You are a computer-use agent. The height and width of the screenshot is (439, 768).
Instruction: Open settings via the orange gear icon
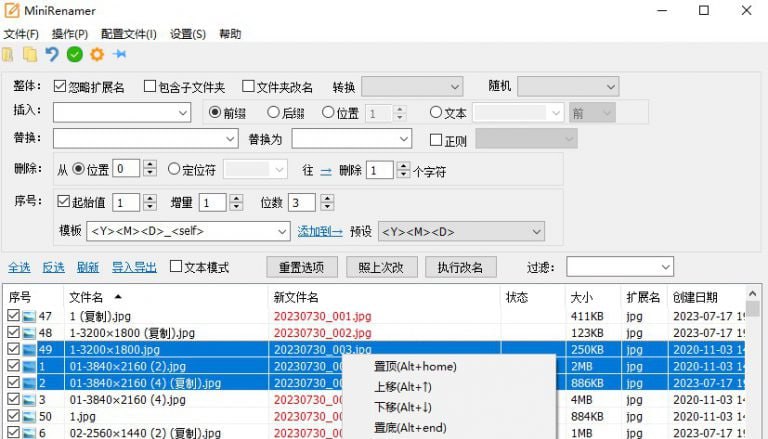tap(97, 54)
